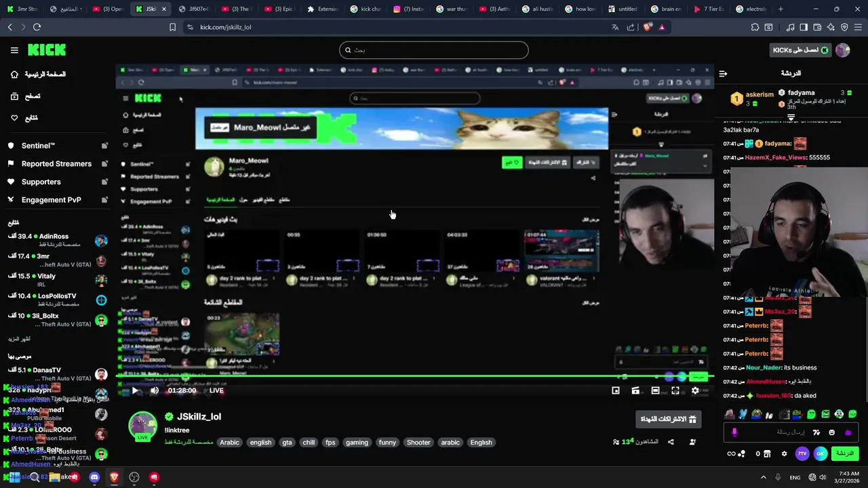Share the JSkillz_lol channel
The image size is (868, 488).
[671, 442]
